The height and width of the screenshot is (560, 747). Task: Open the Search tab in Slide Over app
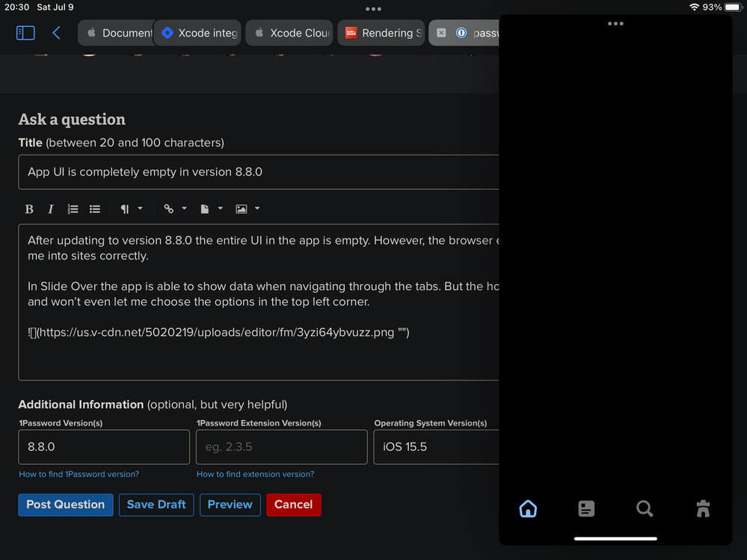point(644,508)
